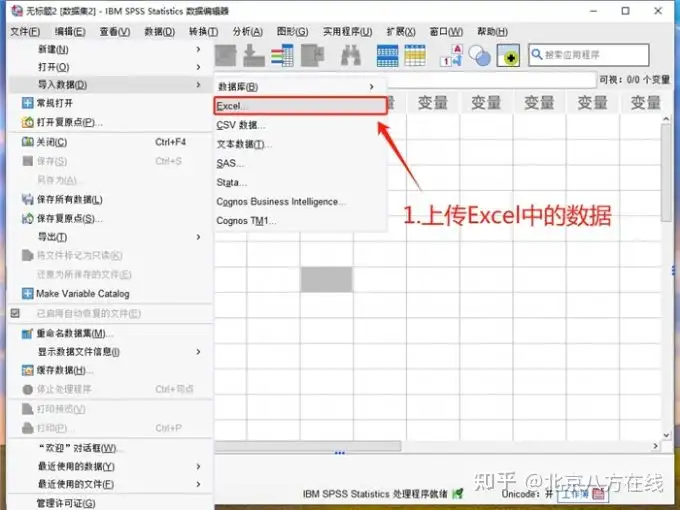
Task: Click the 保存复原点 icon
Action: pyautogui.click(x=27, y=219)
